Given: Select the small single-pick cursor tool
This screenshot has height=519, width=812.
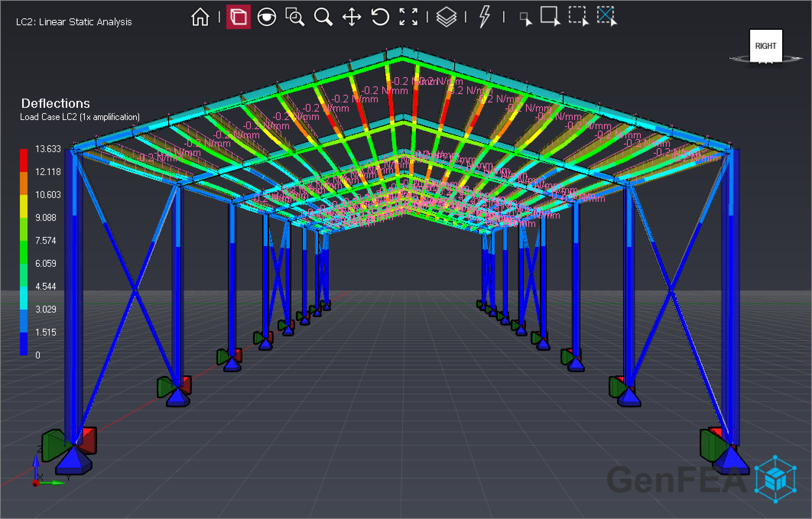Looking at the screenshot, I should (x=525, y=18).
